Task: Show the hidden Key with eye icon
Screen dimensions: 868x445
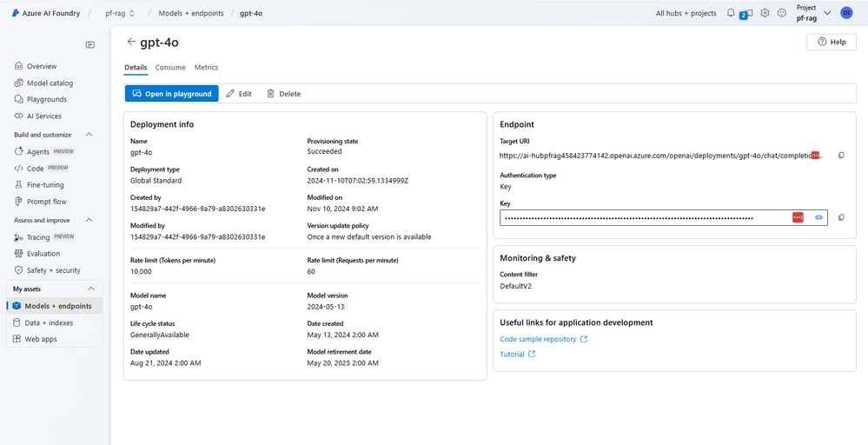Action: point(818,218)
